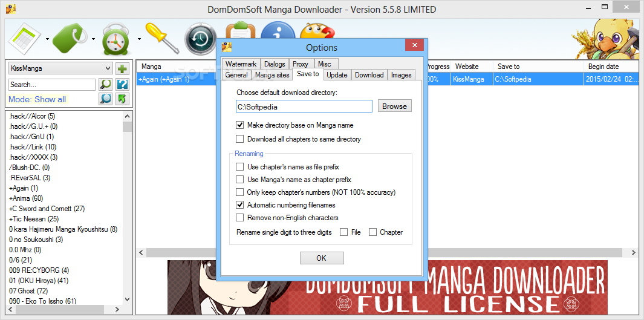Click the Mode: Show all link

click(x=37, y=99)
